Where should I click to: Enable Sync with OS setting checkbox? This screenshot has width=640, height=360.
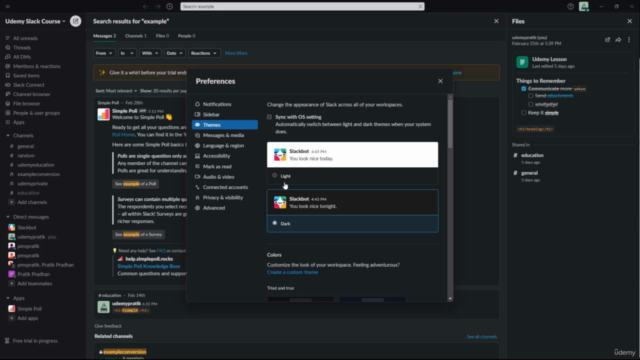269,117
